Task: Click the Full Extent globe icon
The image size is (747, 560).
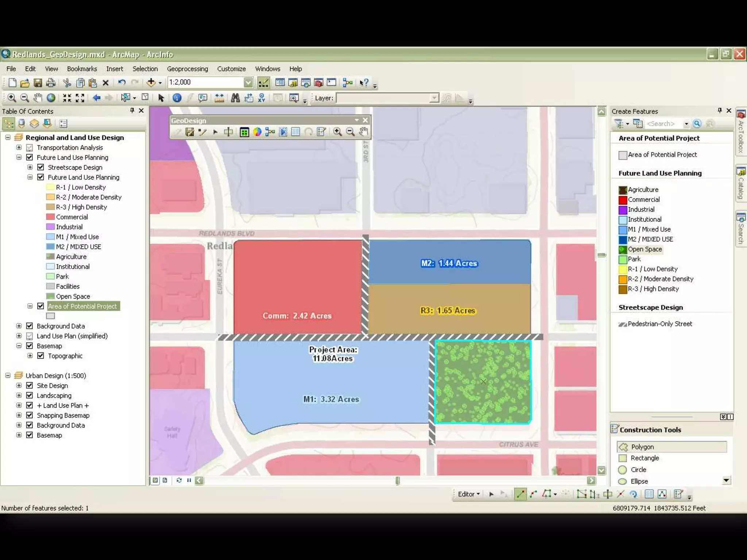Action: pos(51,98)
